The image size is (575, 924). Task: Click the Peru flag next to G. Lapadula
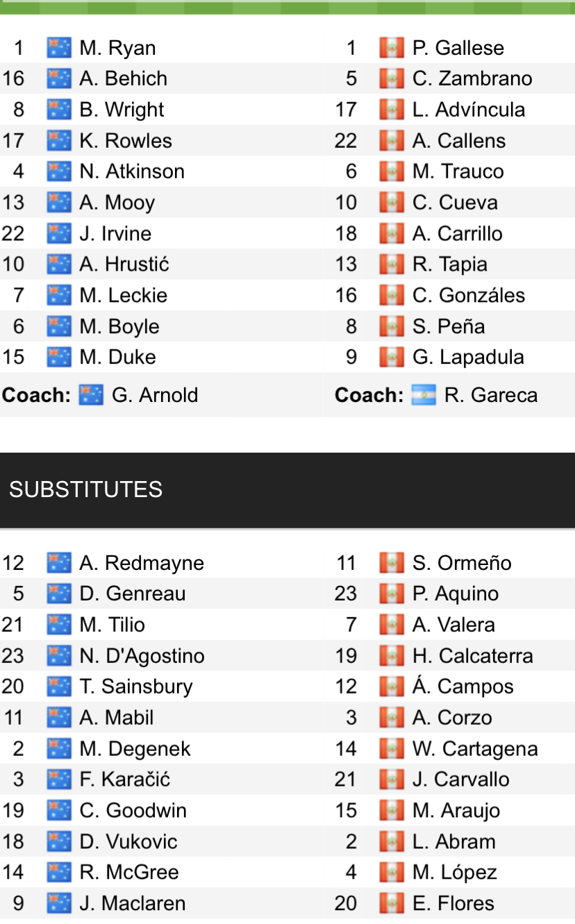392,358
